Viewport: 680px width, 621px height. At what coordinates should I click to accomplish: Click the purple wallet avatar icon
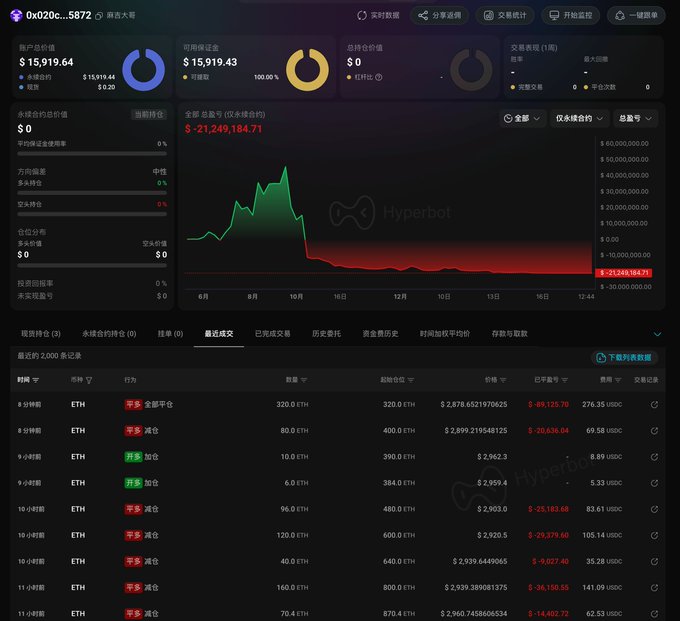(17, 15)
